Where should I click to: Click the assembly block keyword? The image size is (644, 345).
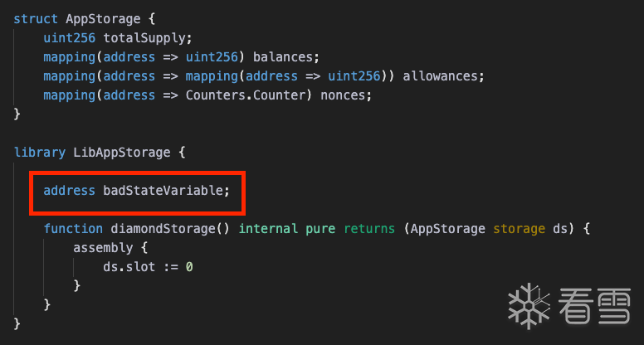pos(103,248)
